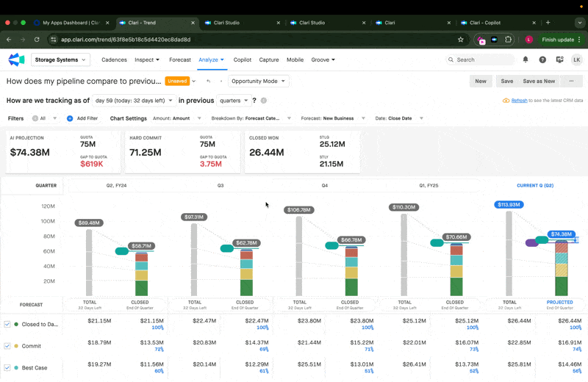
Task: Uncheck the Closed to Date checkbox
Action: click(x=7, y=324)
